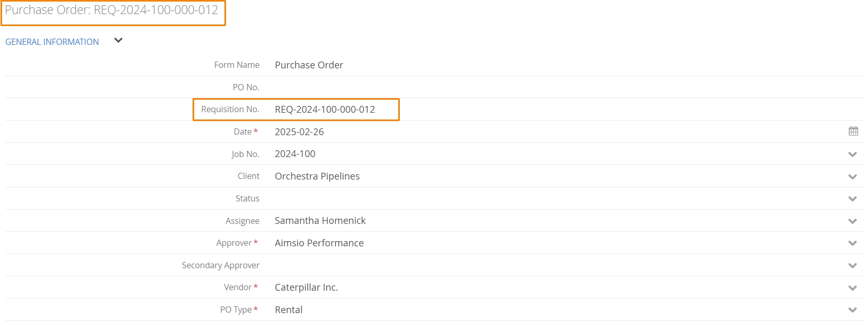868x322 pixels.
Task: Click the Requisition No. value REQ-2024-100-000-012
Action: coord(325,110)
